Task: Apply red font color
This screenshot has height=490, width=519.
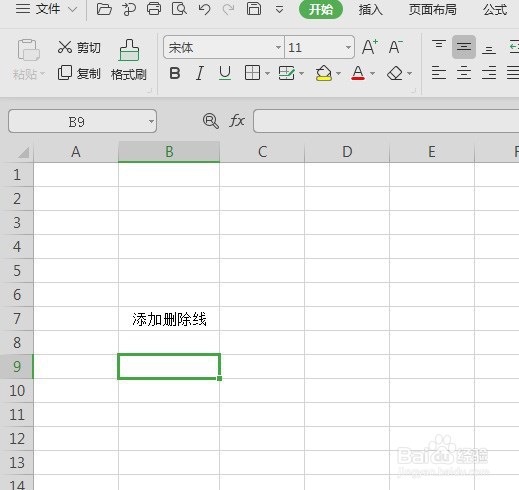Action: (358, 73)
